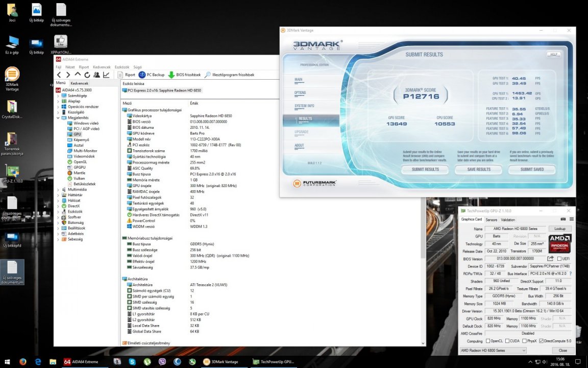Viewport: 588px width, 368px height.
Task: Go forward with AIDA64 forward arrow
Action: [68, 75]
